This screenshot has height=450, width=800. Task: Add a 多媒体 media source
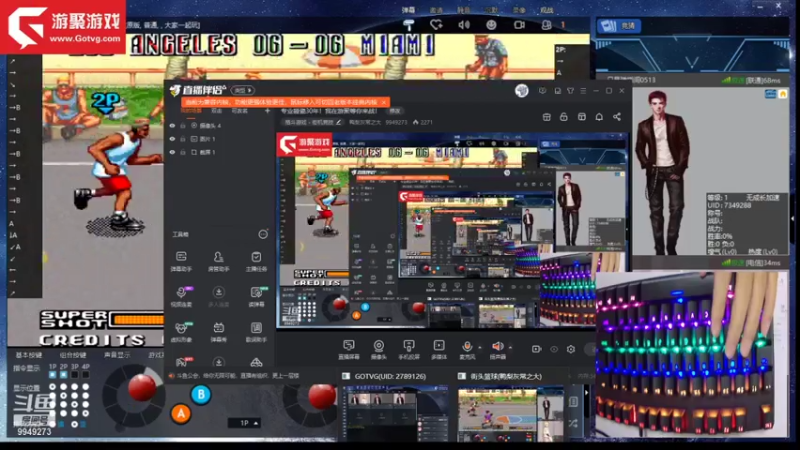[439, 349]
